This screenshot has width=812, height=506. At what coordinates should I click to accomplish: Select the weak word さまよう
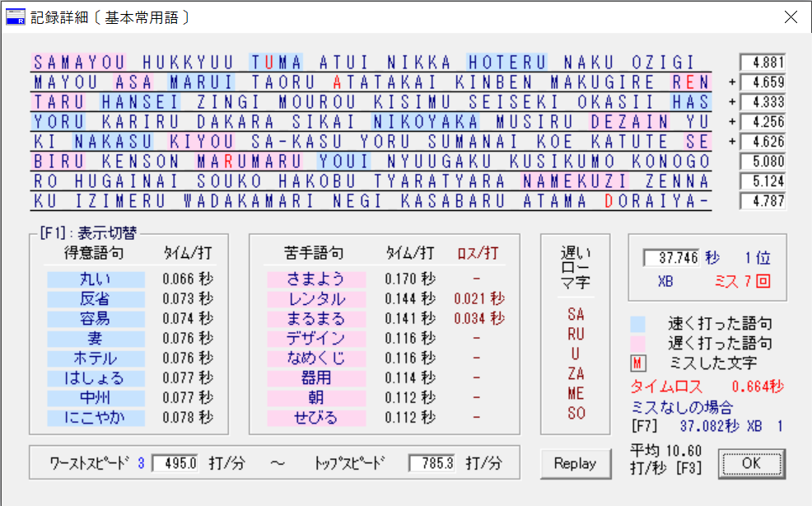coord(316,279)
